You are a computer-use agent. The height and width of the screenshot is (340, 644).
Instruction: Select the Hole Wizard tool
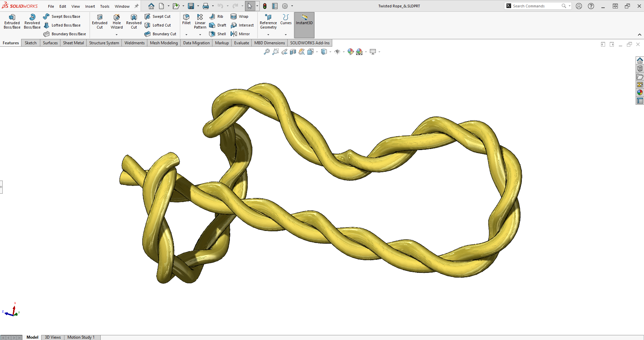tap(116, 21)
